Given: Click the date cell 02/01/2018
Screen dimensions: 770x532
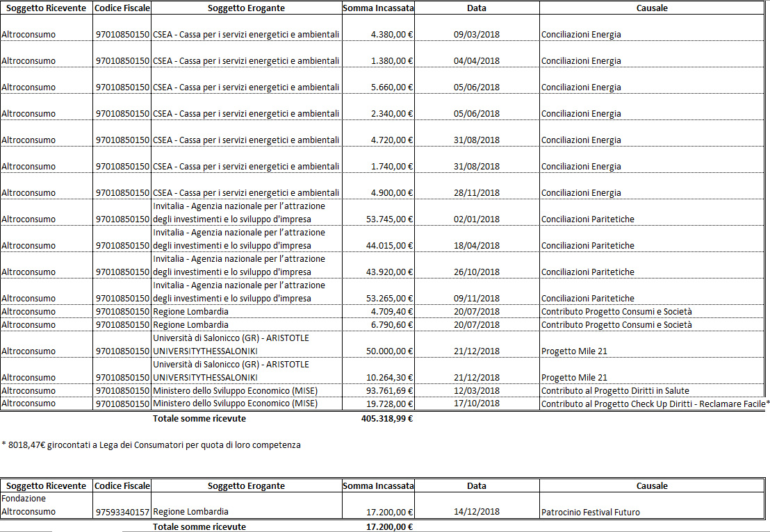Looking at the screenshot, I should [x=476, y=219].
